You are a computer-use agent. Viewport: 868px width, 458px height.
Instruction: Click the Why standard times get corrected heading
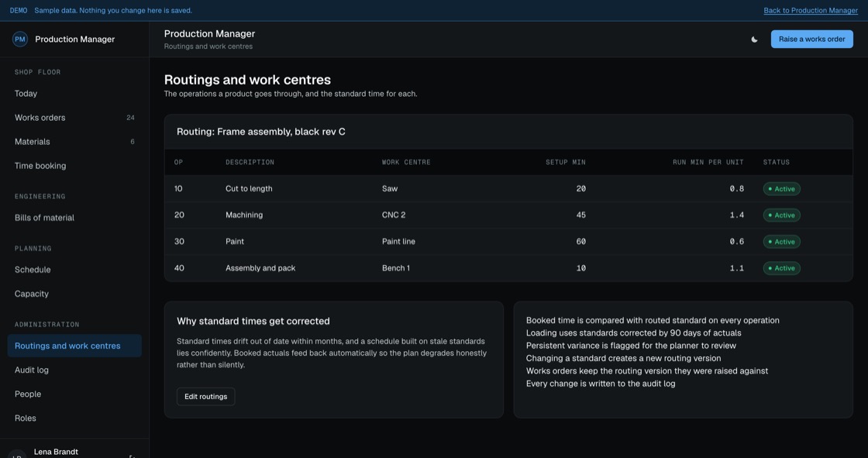253,321
